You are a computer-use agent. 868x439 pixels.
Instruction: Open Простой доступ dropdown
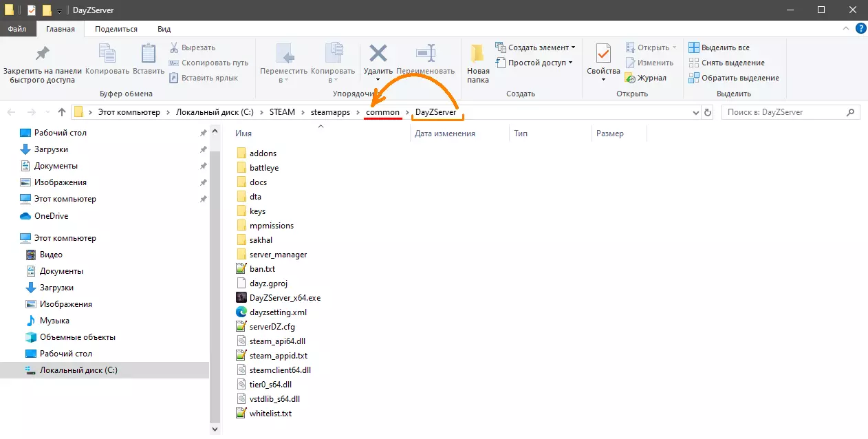(x=534, y=63)
